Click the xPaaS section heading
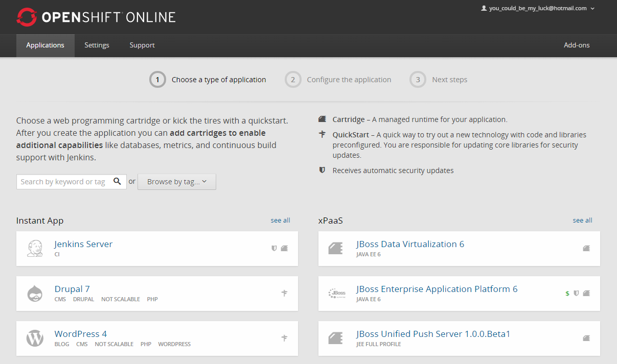This screenshot has height=364, width=617. [x=331, y=221]
